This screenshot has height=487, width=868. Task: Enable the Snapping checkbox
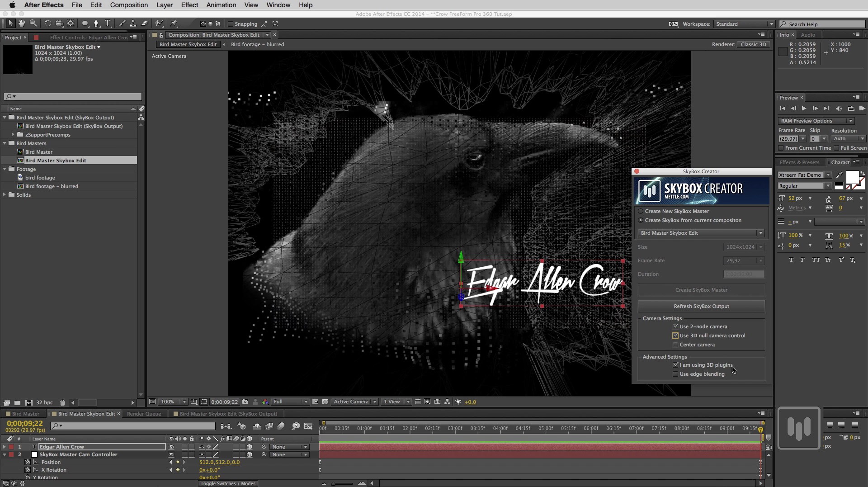[x=231, y=24]
